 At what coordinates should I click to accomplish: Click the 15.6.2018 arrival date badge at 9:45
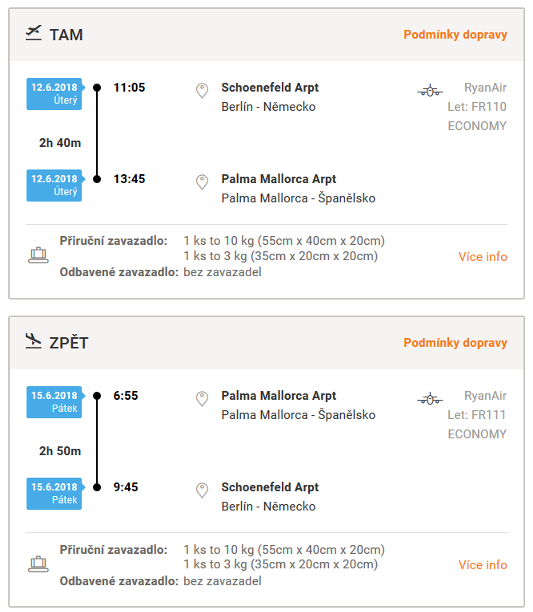55,494
